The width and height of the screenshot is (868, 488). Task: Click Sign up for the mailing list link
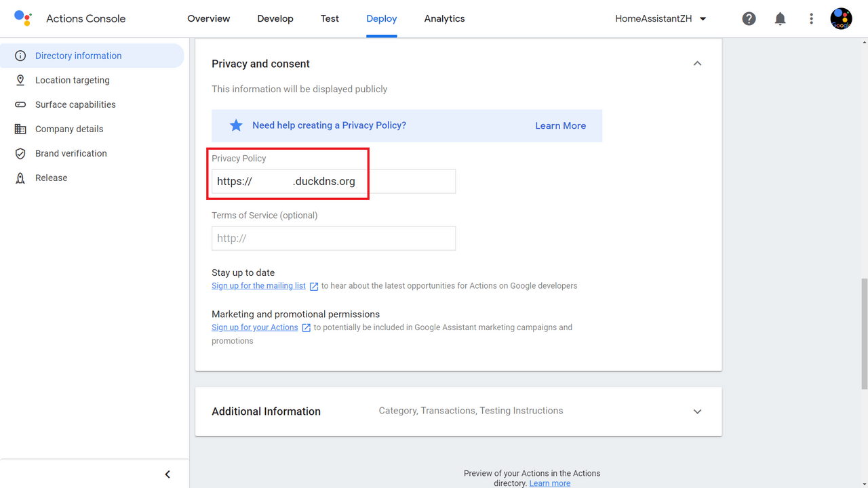pyautogui.click(x=258, y=286)
